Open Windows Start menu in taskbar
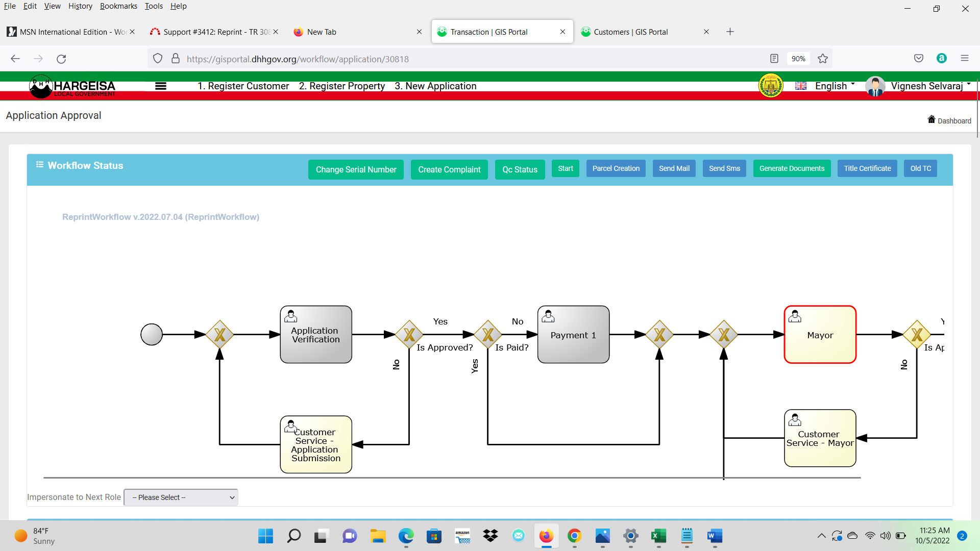 click(x=265, y=536)
